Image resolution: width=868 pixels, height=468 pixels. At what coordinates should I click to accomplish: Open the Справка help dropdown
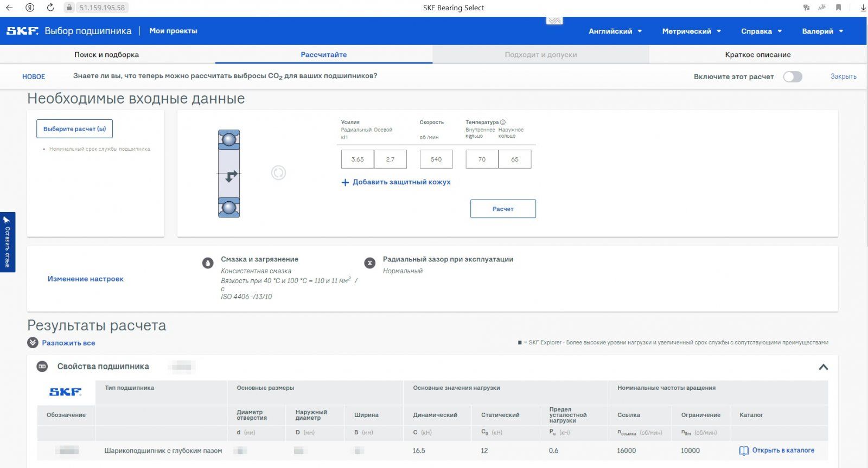point(762,31)
